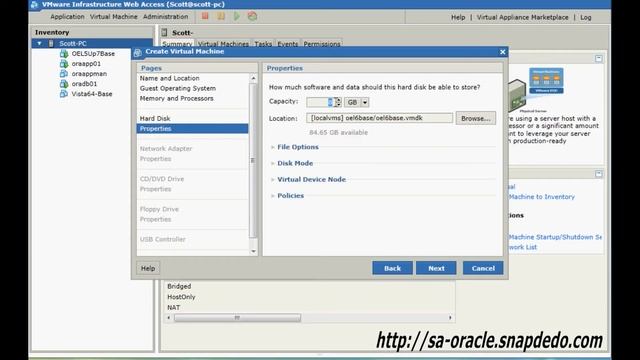Click the VMware logo icon in the title bar

[x=34, y=4]
